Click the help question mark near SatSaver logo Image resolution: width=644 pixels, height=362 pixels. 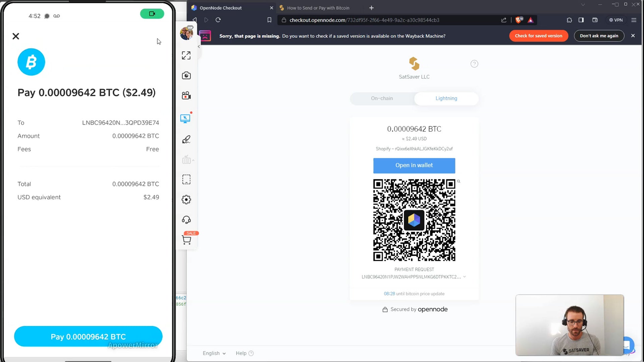click(x=474, y=64)
